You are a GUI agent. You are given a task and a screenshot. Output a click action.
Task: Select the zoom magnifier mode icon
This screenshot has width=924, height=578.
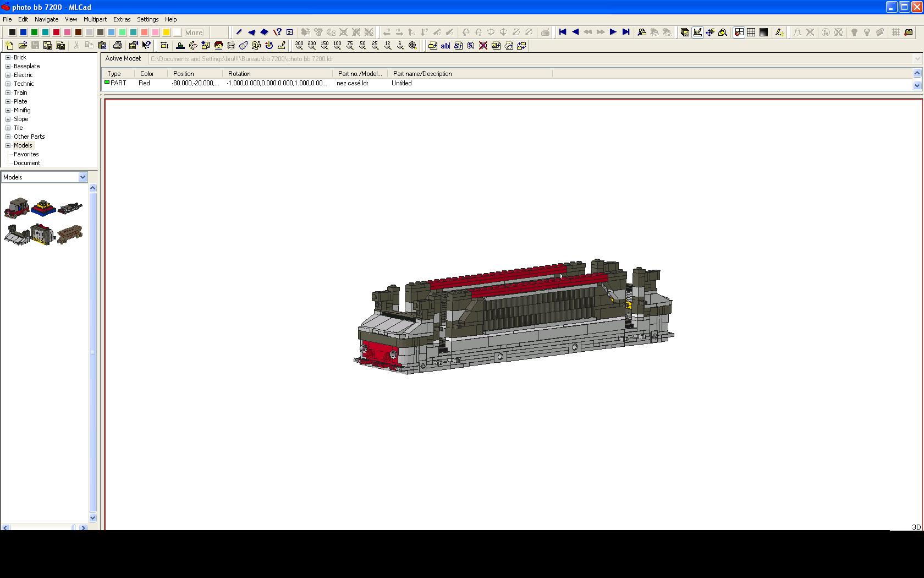tap(723, 32)
